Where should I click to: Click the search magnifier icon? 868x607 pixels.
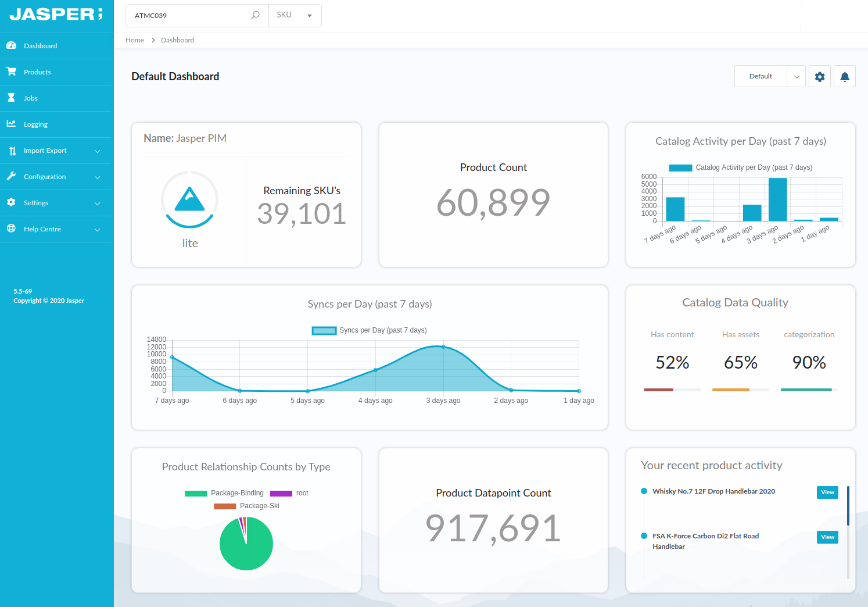tap(255, 15)
